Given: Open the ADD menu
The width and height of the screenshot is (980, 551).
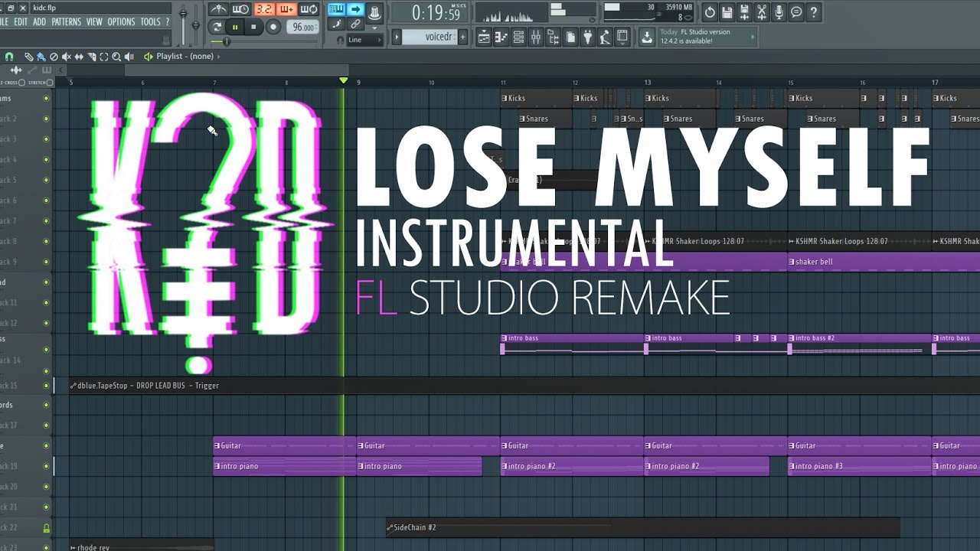Looking at the screenshot, I should point(39,22).
